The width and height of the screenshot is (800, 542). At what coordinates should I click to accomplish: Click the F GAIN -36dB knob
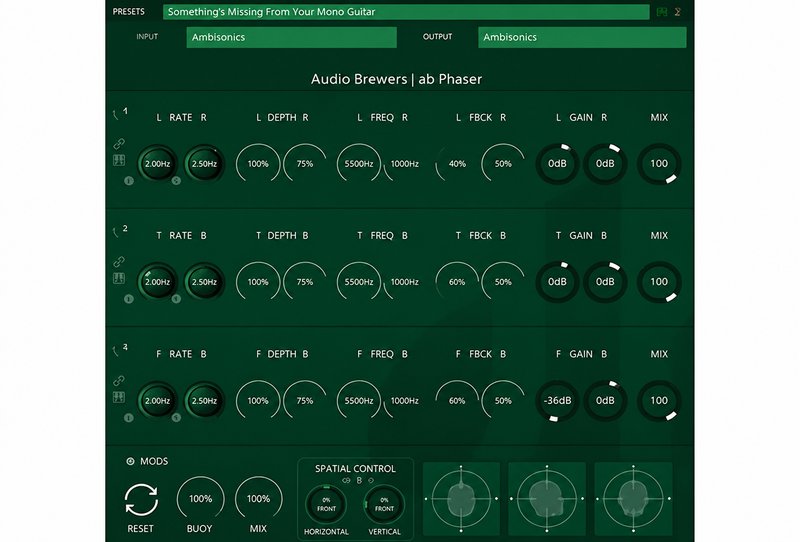(x=557, y=401)
